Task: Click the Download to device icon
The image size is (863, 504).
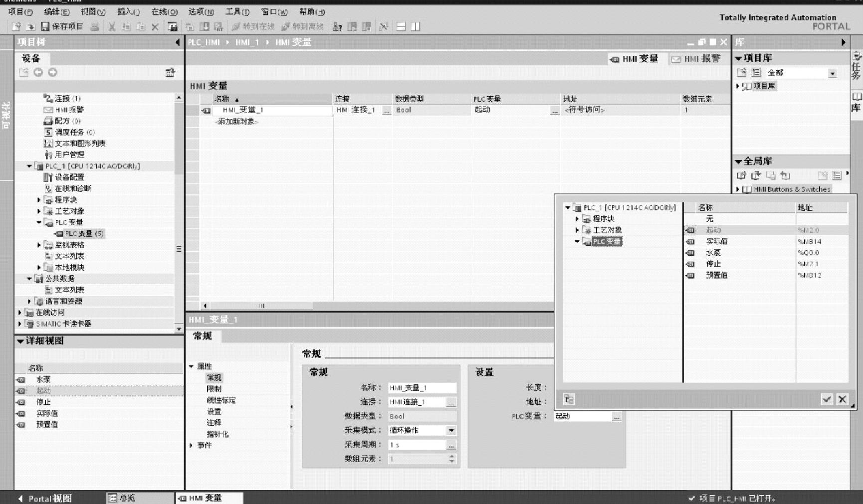Action: point(204,26)
